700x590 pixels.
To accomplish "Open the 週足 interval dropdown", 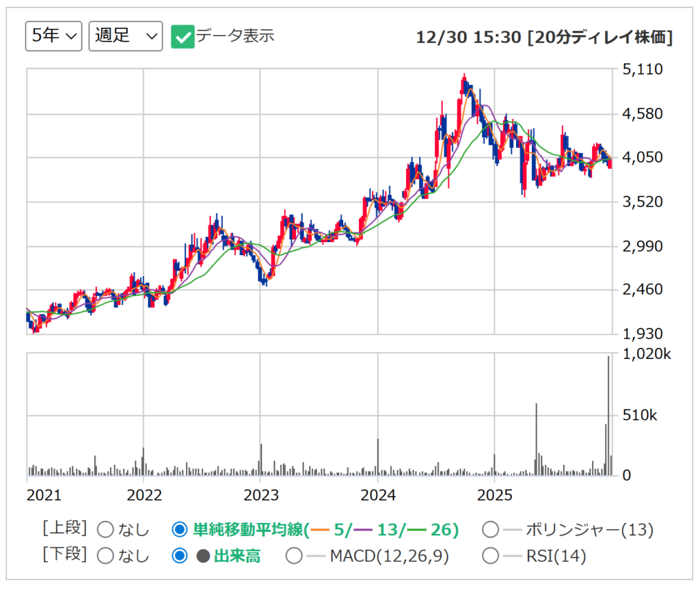I will pos(125,36).
